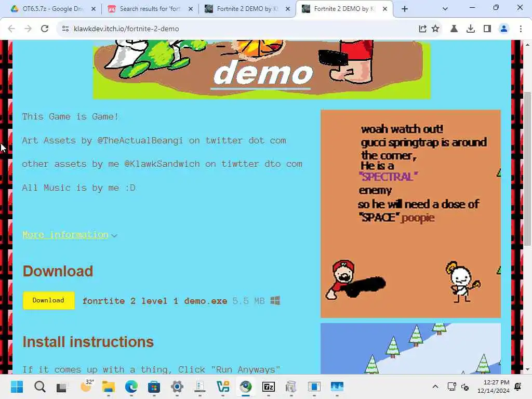Open Microsoft Edge from the taskbar
Image resolution: width=532 pixels, height=399 pixels.
(131, 387)
